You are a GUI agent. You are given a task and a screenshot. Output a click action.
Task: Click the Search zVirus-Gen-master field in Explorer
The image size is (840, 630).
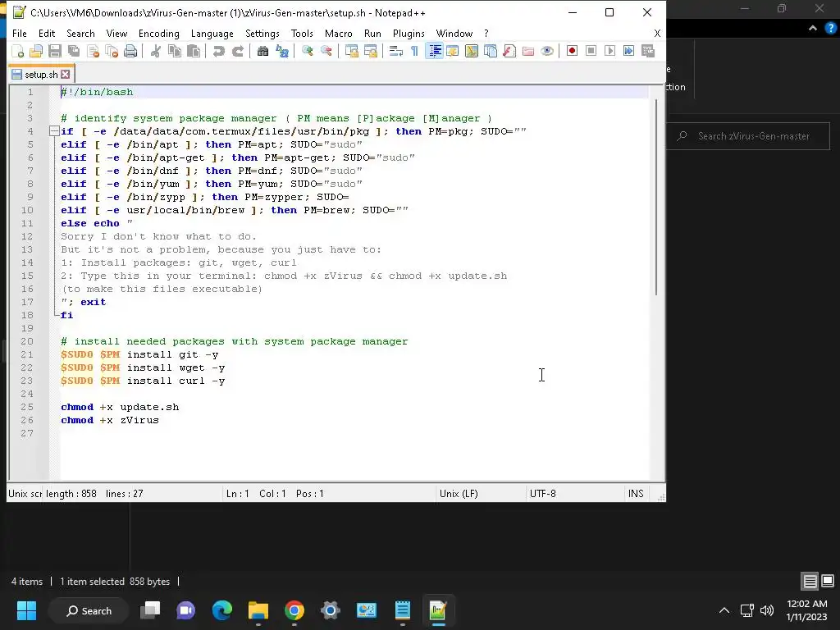pos(748,136)
